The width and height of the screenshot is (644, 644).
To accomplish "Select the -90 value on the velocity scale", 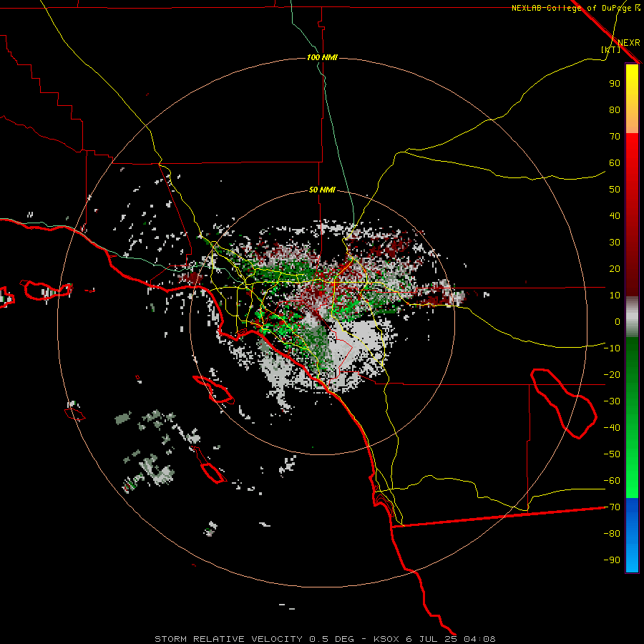I will 612,560.
